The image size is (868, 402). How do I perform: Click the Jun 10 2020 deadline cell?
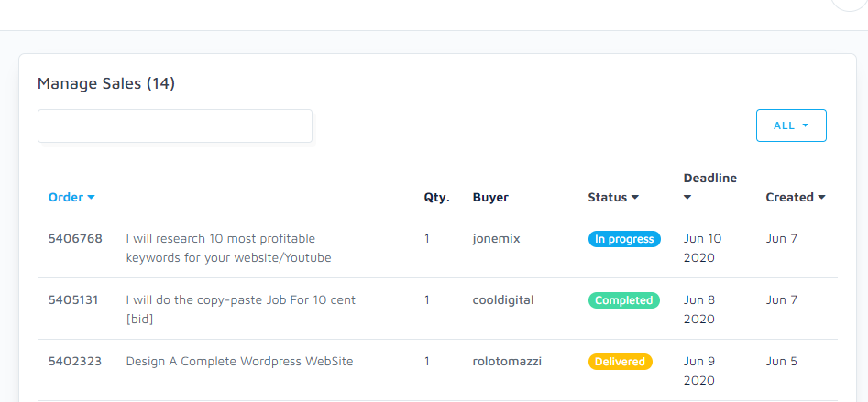pyautogui.click(x=702, y=248)
